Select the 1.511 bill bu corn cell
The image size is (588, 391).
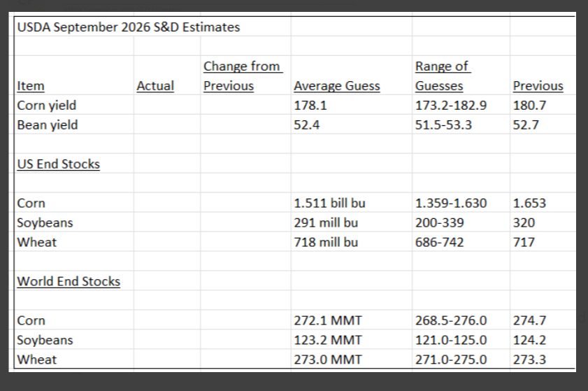(x=329, y=203)
